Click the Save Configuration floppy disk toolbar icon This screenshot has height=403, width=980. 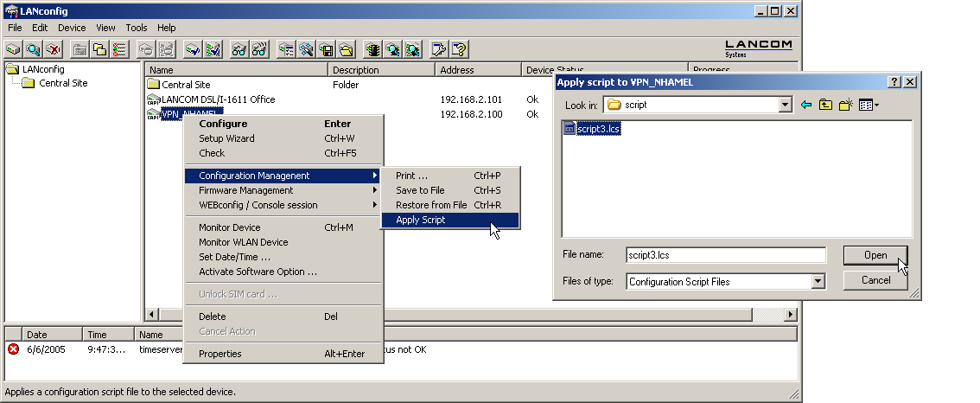coord(327,49)
